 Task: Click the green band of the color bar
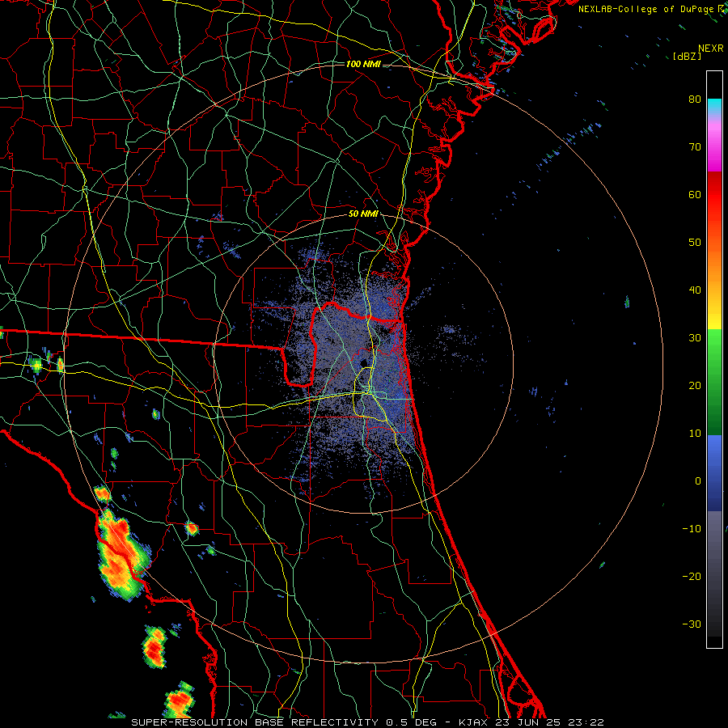point(714,382)
